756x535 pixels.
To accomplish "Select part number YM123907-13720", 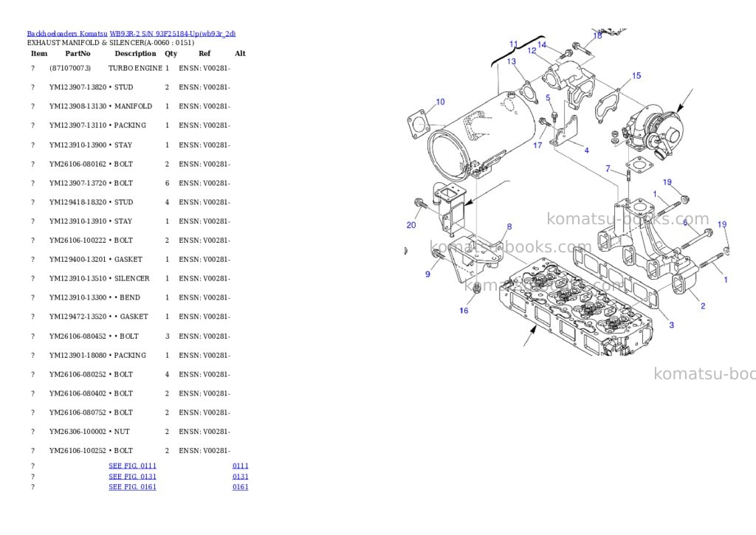I will coord(78,183).
